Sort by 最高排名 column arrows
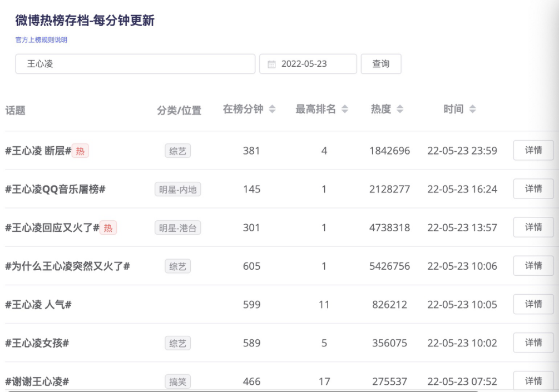The height and width of the screenshot is (392, 559). click(x=345, y=110)
